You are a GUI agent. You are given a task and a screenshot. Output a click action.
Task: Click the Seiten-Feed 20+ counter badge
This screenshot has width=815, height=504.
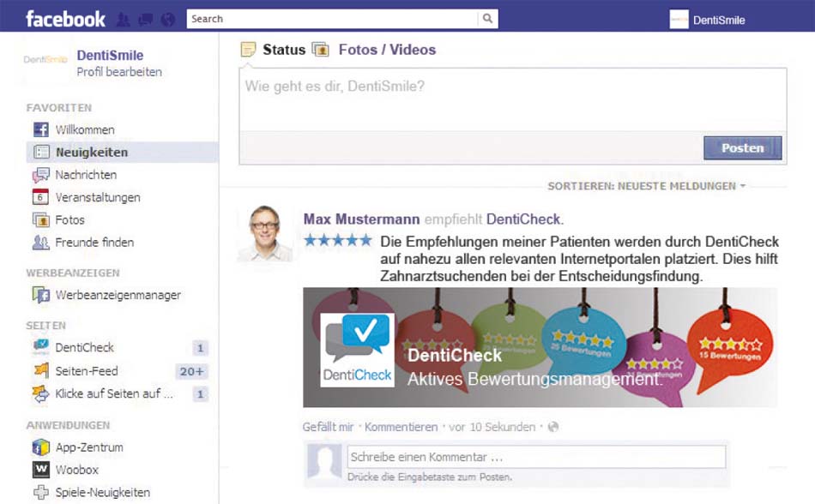(192, 371)
